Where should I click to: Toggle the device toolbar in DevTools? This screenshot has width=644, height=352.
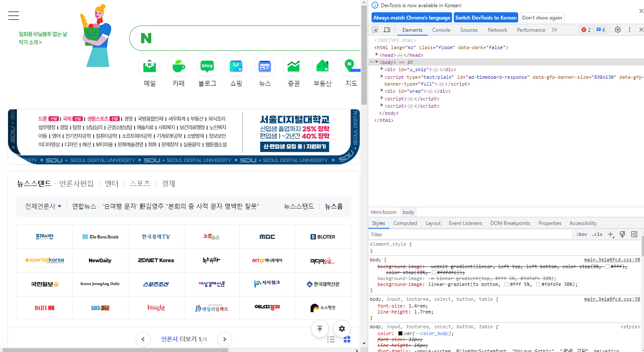[x=387, y=30]
